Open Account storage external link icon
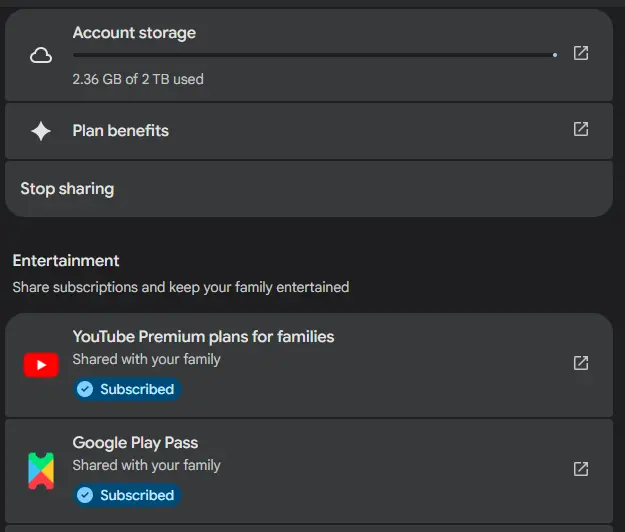The image size is (625, 532). (x=581, y=53)
